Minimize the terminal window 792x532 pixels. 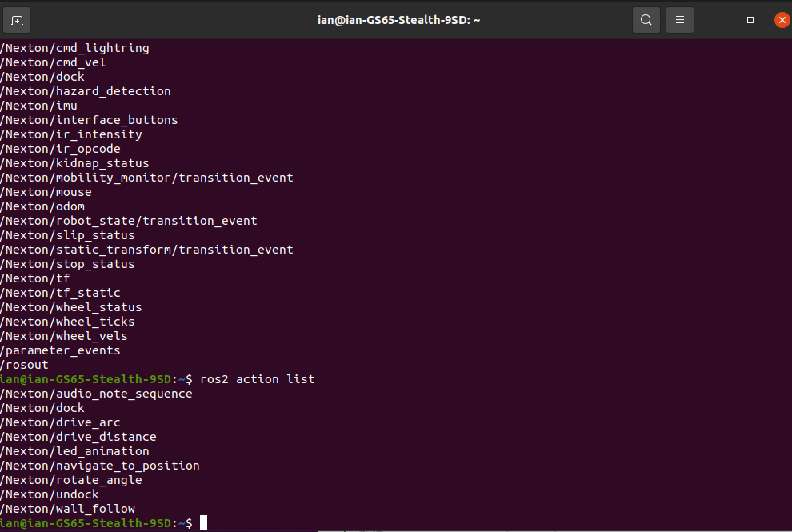coord(718,20)
